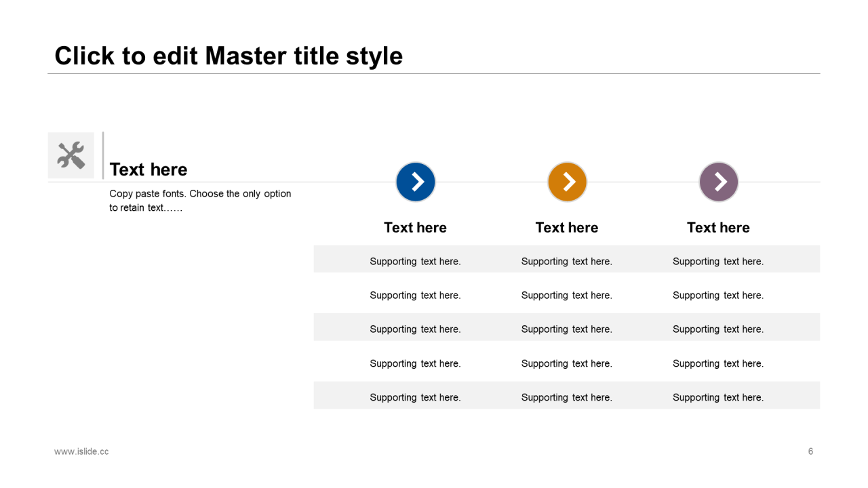Click the purple circle chevron icon
Screen dimensions: 868x488
tap(718, 182)
